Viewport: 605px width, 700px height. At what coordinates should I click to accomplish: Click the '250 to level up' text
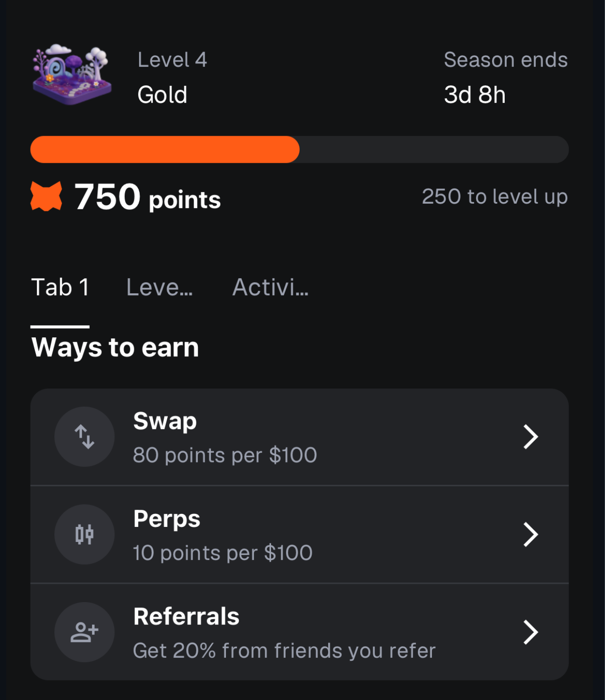tap(494, 197)
